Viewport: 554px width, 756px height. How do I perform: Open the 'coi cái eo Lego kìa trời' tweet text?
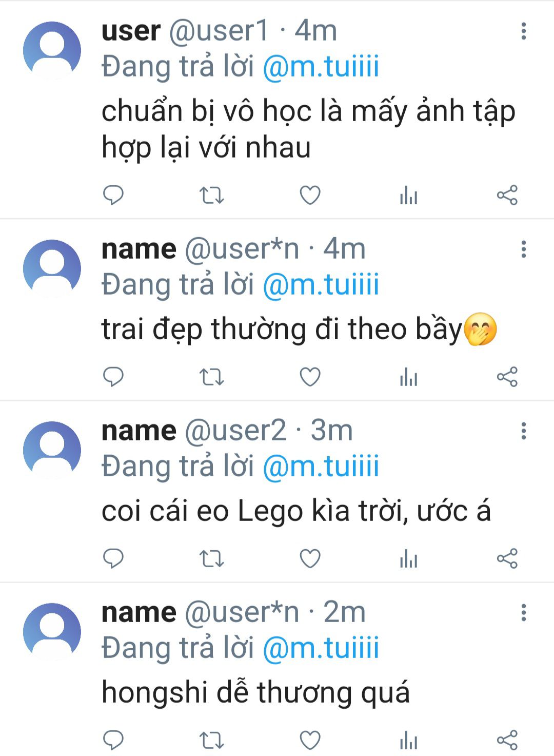pyautogui.click(x=296, y=511)
